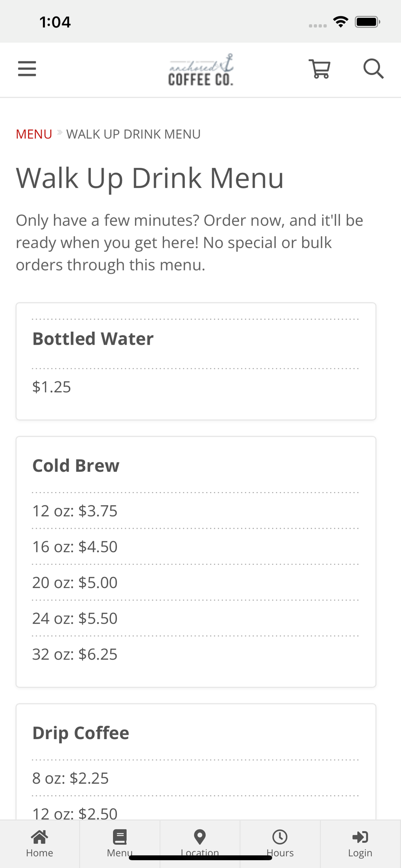Tap the search magnifier icon
The width and height of the screenshot is (401, 868).
click(373, 69)
